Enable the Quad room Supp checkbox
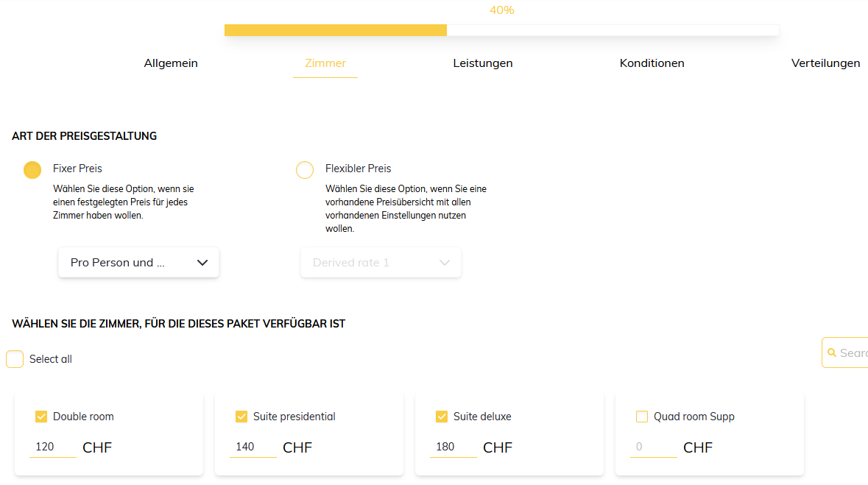This screenshot has width=868, height=485. [x=642, y=417]
